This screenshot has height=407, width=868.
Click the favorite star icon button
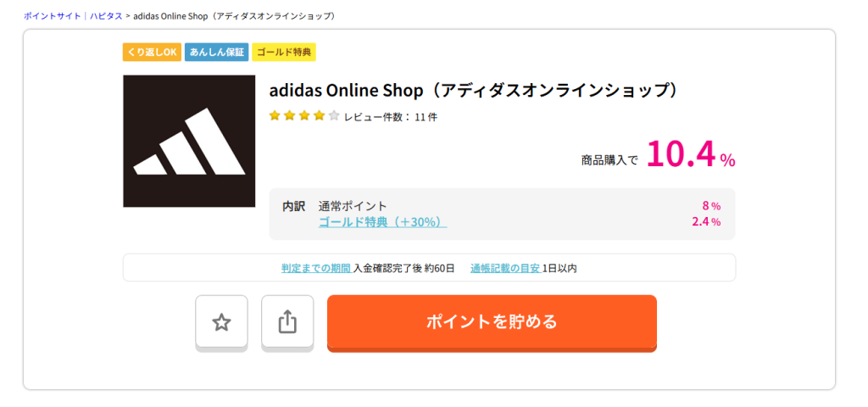coord(221,321)
